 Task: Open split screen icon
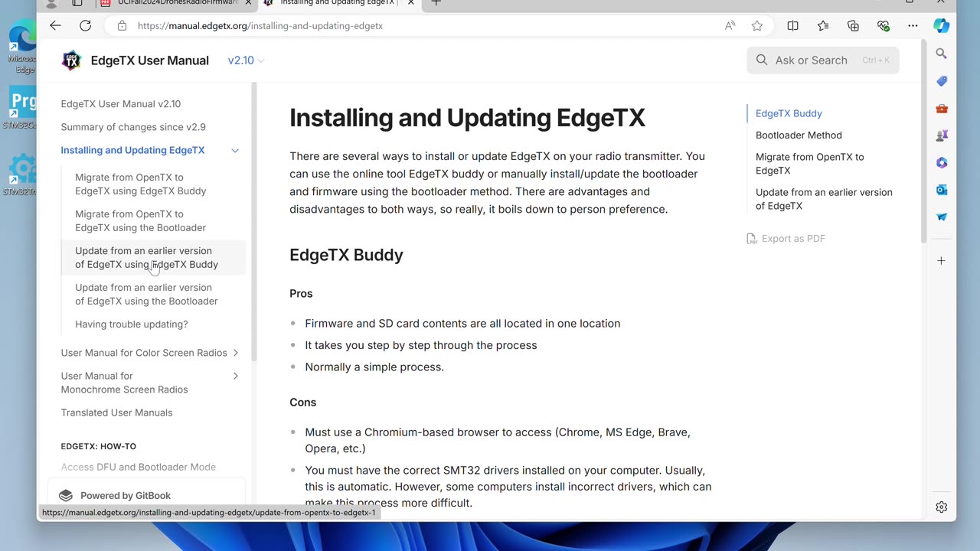pyautogui.click(x=792, y=25)
